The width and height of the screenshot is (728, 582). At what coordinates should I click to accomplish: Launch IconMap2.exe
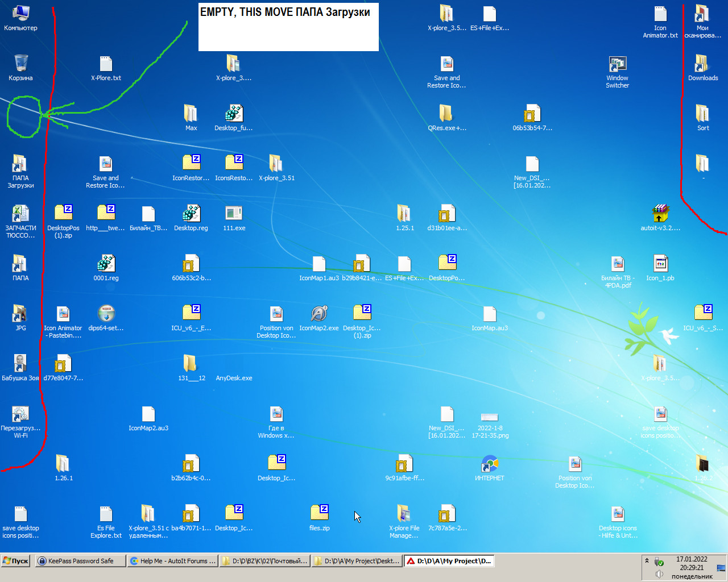pos(319,314)
